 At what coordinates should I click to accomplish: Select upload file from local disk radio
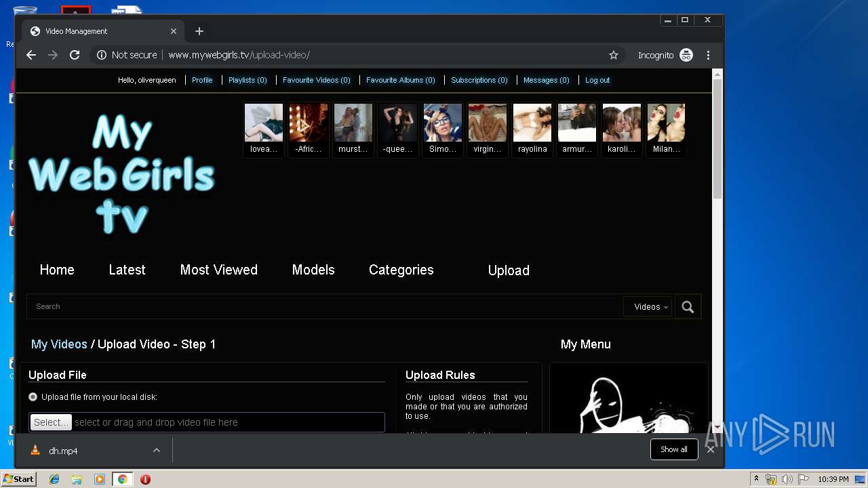tap(33, 397)
